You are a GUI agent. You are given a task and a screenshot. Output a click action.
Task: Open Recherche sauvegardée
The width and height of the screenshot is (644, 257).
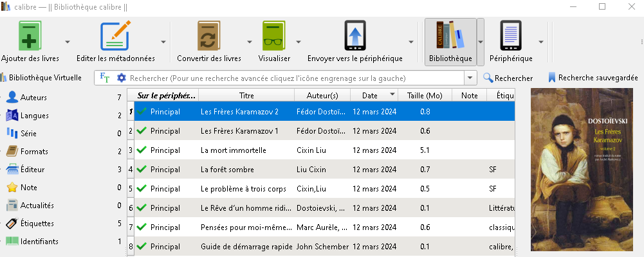593,78
